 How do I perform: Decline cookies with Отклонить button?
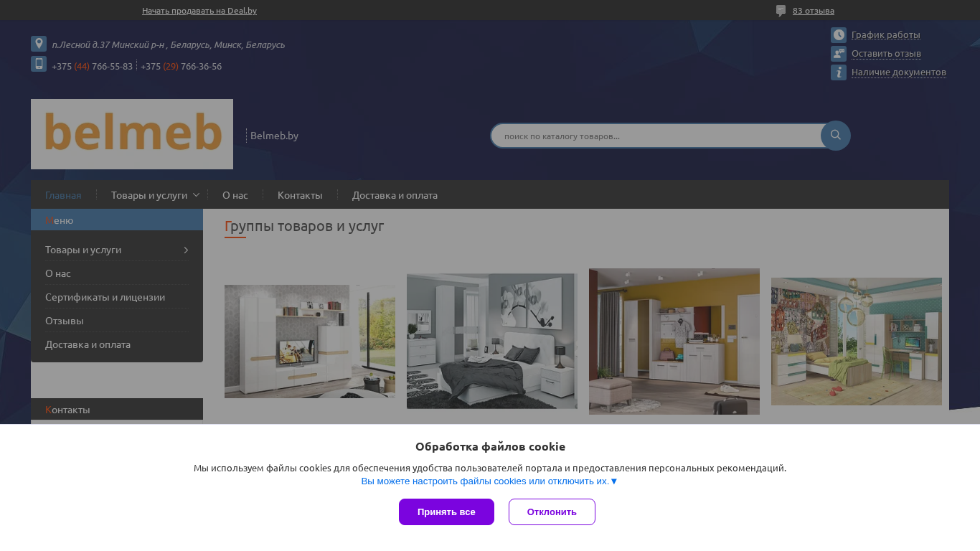[x=552, y=512]
